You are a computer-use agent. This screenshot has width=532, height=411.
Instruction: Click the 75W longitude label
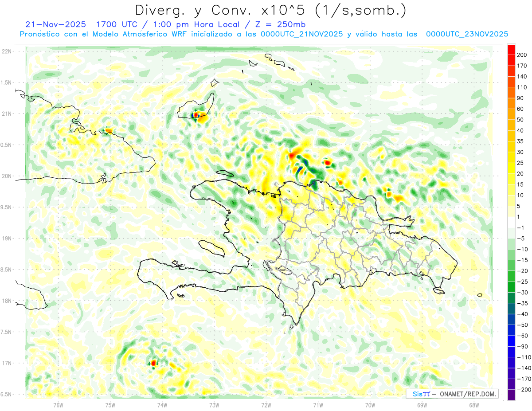coord(110,405)
